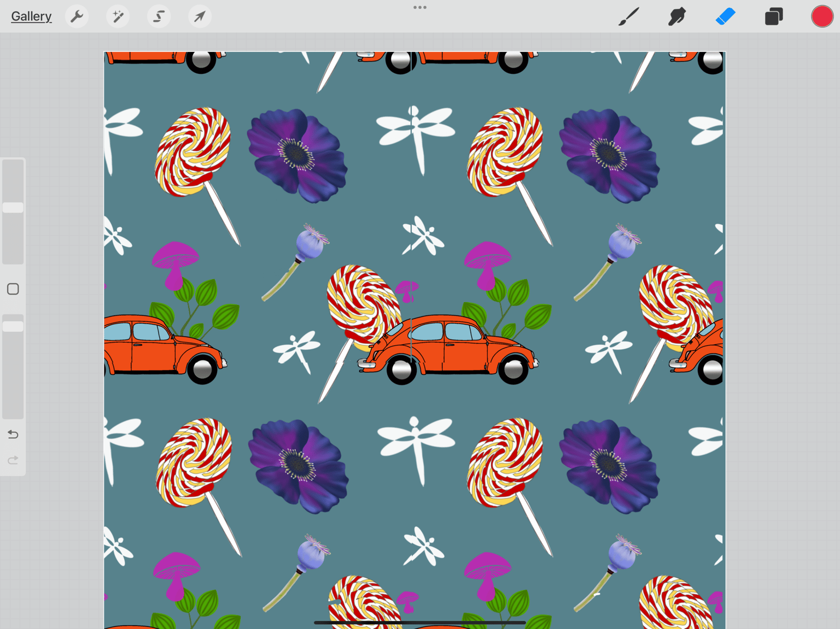This screenshot has width=840, height=629.
Task: Activate the Selection S-ribbon tool
Action: pyautogui.click(x=159, y=16)
